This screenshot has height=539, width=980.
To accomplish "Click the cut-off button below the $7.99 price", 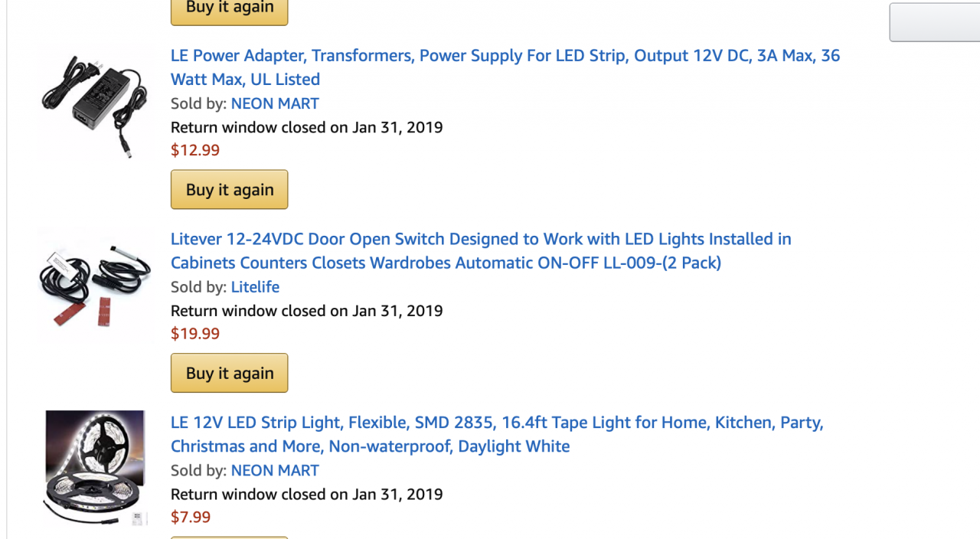I will [229, 537].
